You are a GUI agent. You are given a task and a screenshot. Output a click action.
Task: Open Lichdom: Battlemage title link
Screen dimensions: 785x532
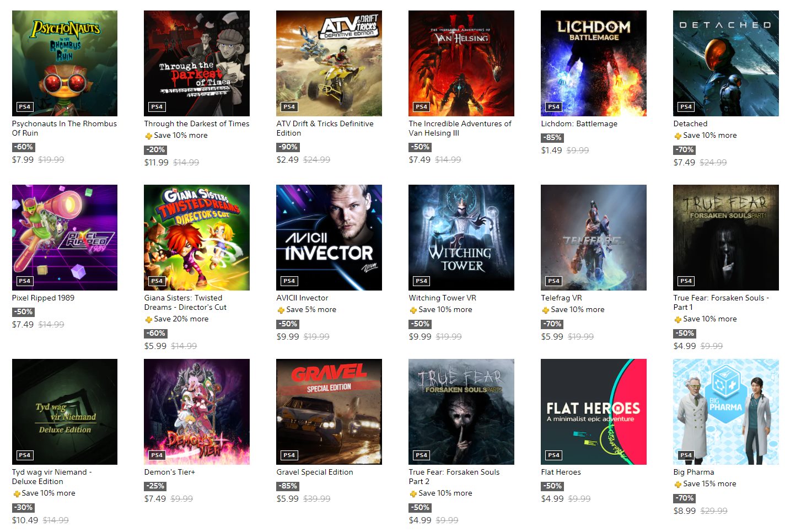tap(579, 123)
